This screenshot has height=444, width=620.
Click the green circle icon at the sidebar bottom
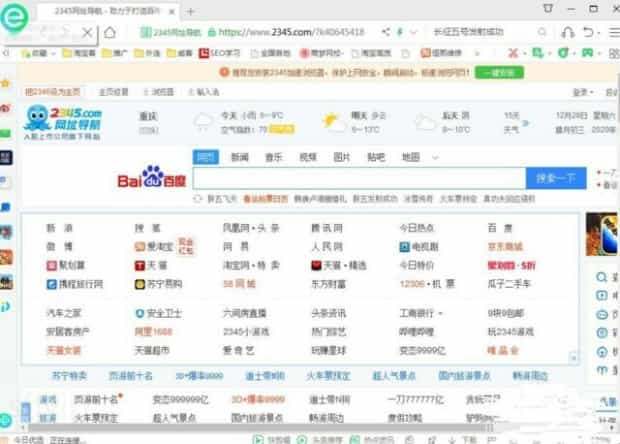click(6, 420)
